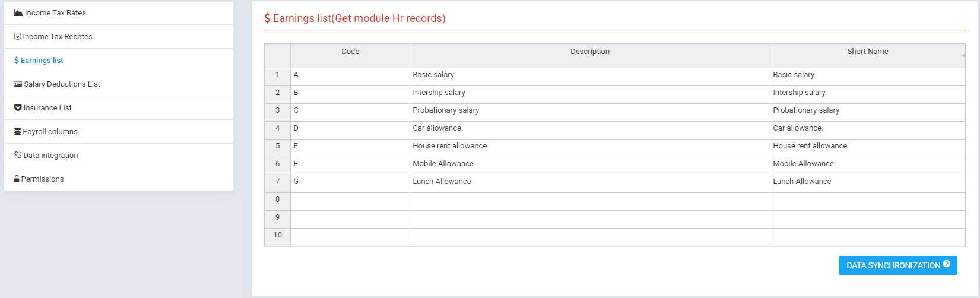Click the Data Synchronization help question mark

click(x=947, y=264)
